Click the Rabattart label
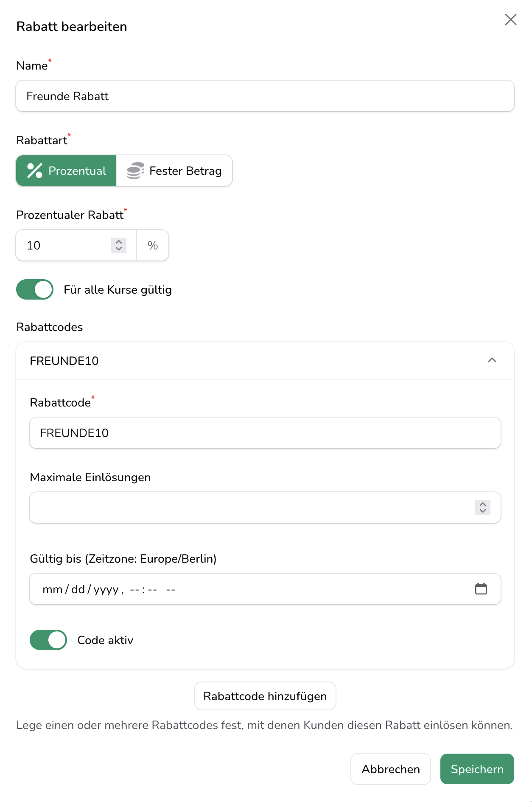 [x=42, y=140]
